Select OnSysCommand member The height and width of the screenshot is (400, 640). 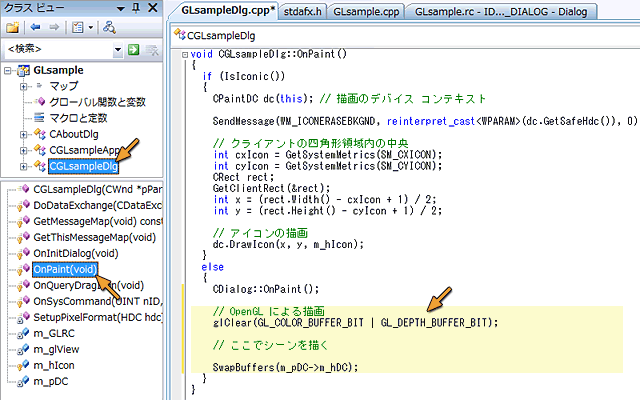click(x=98, y=301)
